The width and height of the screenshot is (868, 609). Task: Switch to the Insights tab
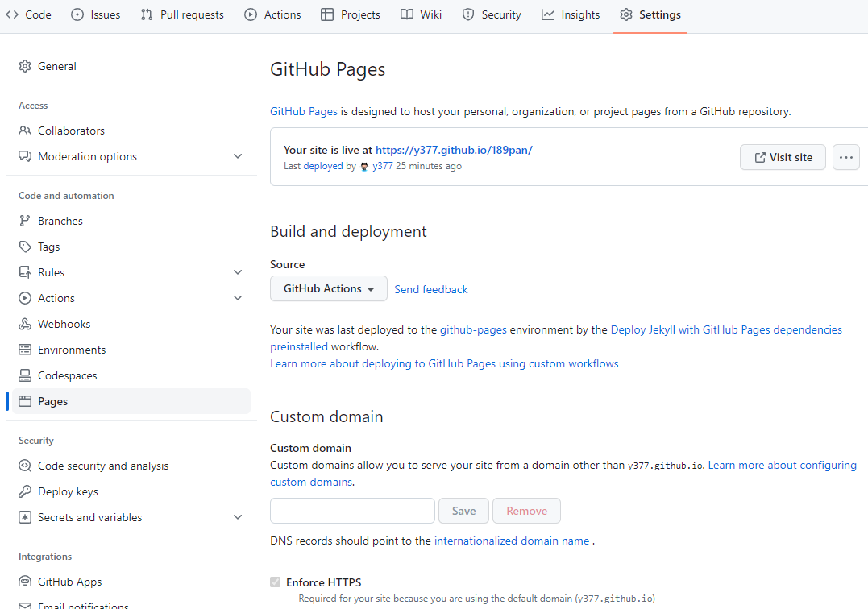point(571,14)
